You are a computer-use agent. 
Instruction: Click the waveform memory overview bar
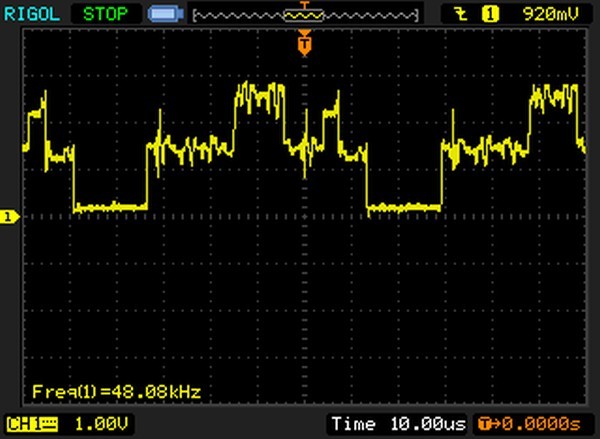305,14
